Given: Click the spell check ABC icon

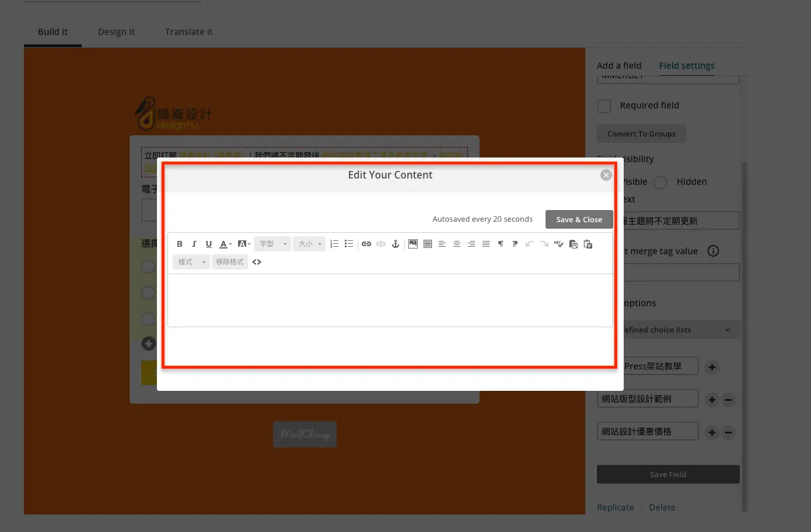Looking at the screenshot, I should tap(559, 244).
